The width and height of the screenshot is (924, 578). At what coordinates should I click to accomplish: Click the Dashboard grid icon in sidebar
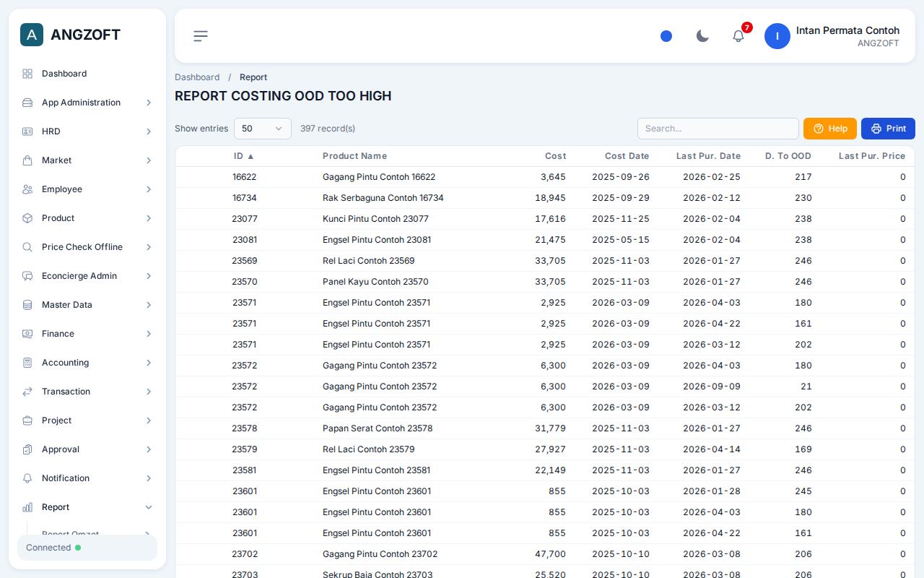coord(27,74)
